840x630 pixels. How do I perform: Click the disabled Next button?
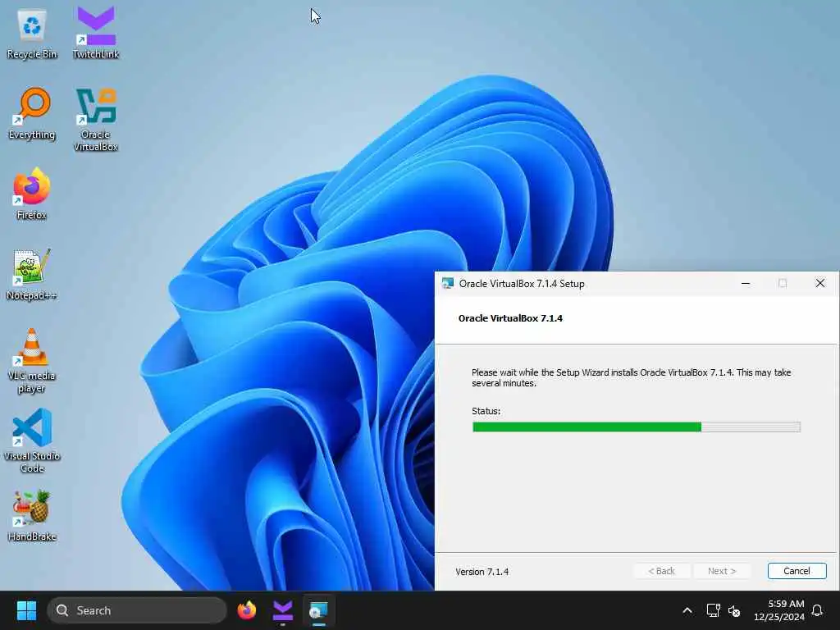point(722,571)
